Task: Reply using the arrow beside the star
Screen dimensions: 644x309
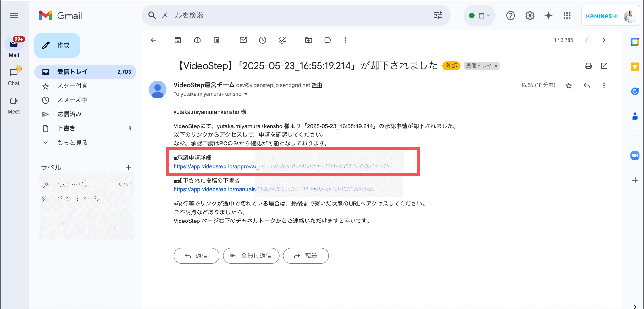Action: (586, 85)
